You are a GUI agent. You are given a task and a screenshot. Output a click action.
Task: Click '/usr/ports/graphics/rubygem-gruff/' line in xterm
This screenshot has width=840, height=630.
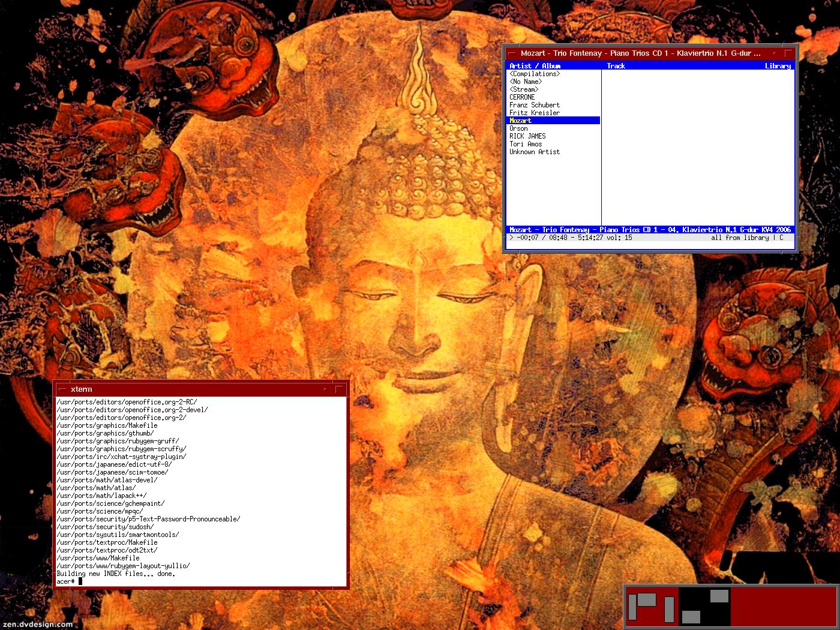click(118, 441)
